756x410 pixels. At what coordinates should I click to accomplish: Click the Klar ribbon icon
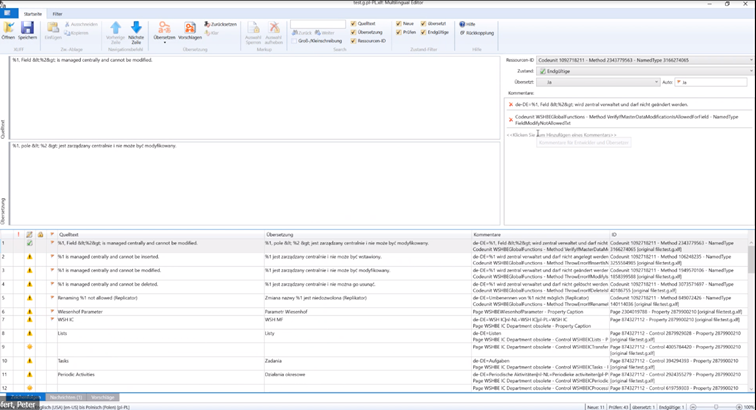(212, 33)
